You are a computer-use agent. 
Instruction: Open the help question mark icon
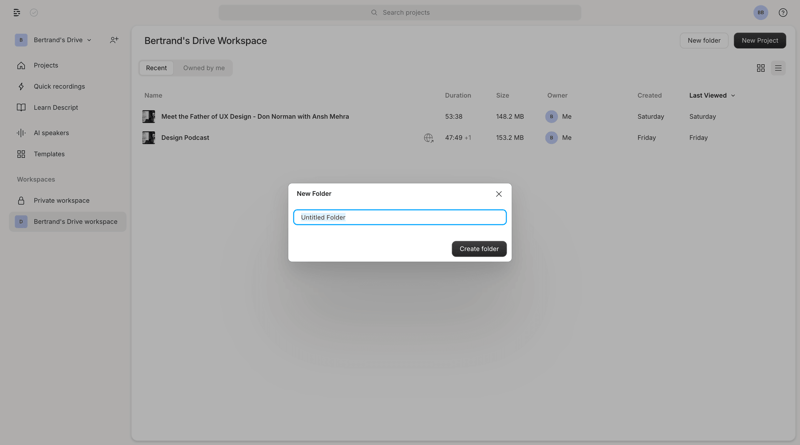click(x=783, y=13)
